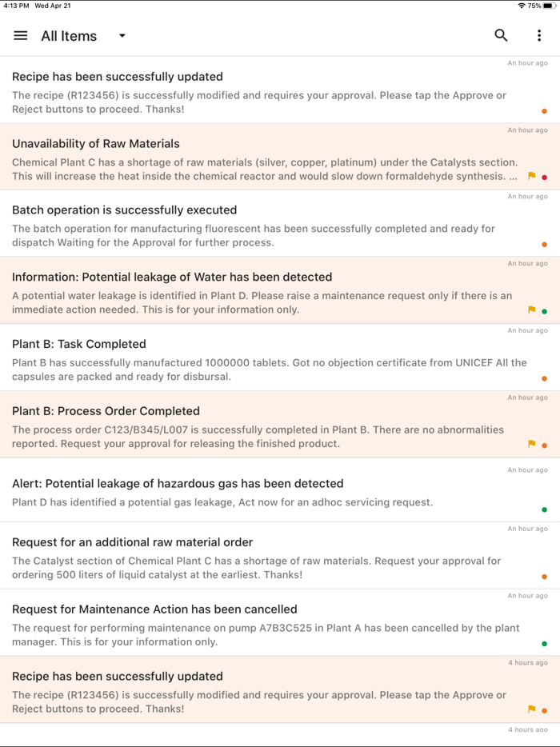This screenshot has width=560, height=747.
Task: Toggle the green dot on gas leakage alert
Action: pyautogui.click(x=545, y=509)
